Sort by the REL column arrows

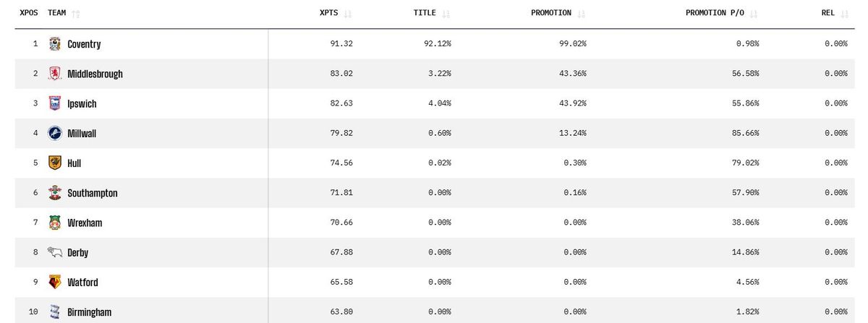[843, 14]
